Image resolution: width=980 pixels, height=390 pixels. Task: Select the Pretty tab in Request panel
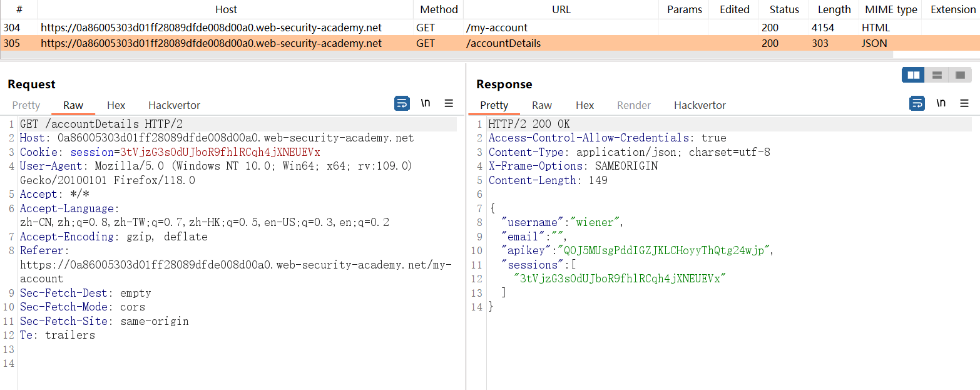26,105
